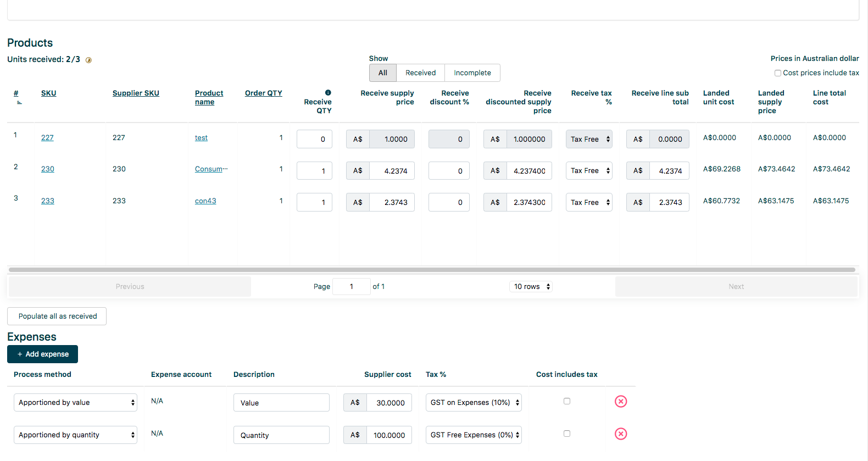The image size is (868, 461).
Task: Tick Cost includes tax for Quantity expense
Action: (x=567, y=434)
